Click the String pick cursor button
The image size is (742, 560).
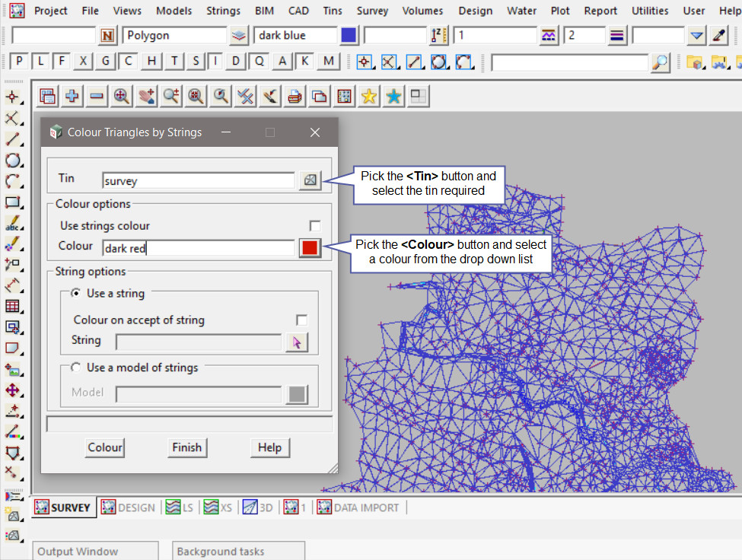pyautogui.click(x=297, y=342)
